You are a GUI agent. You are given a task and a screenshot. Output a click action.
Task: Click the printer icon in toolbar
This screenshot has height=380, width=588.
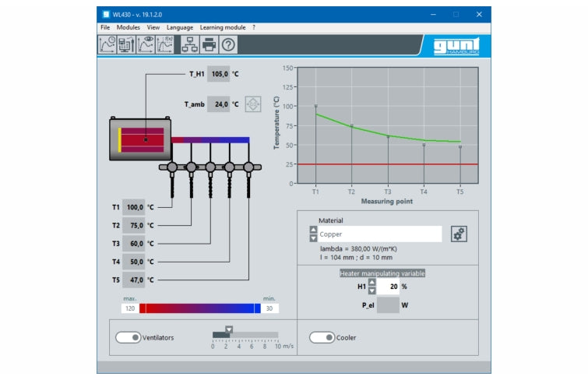click(x=209, y=45)
